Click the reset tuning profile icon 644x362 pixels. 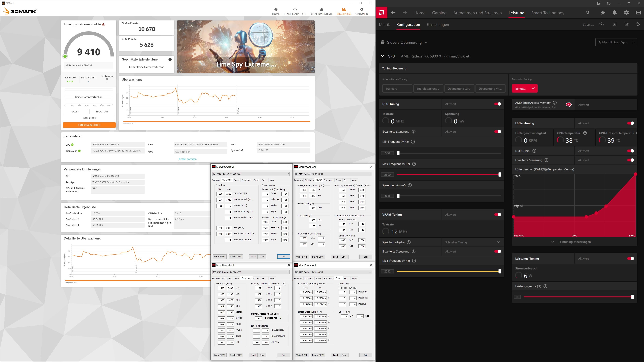638,24
